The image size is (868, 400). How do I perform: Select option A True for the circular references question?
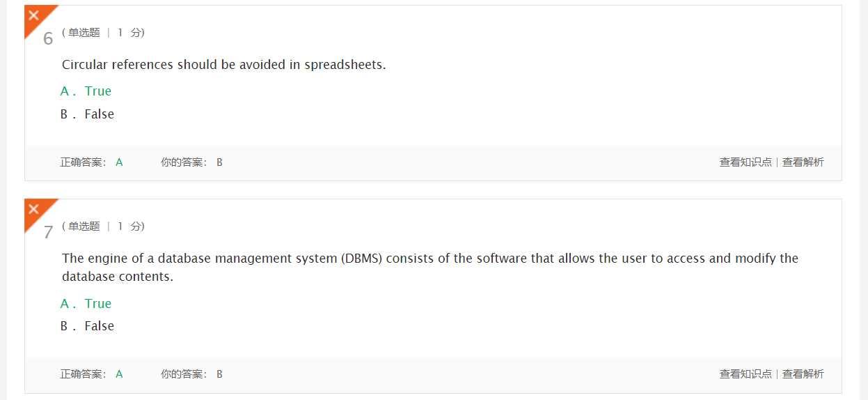tap(86, 91)
